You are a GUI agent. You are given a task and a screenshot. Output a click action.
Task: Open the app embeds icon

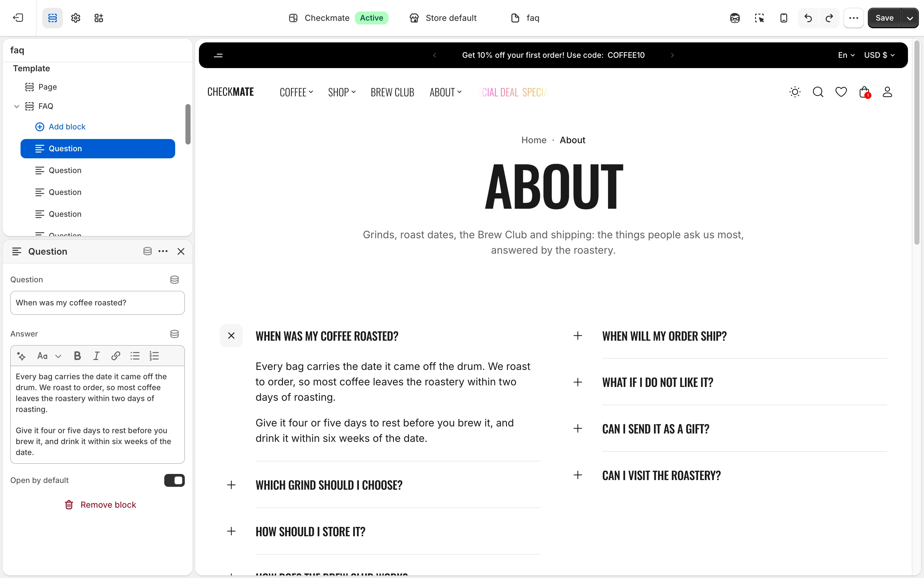[x=99, y=18]
